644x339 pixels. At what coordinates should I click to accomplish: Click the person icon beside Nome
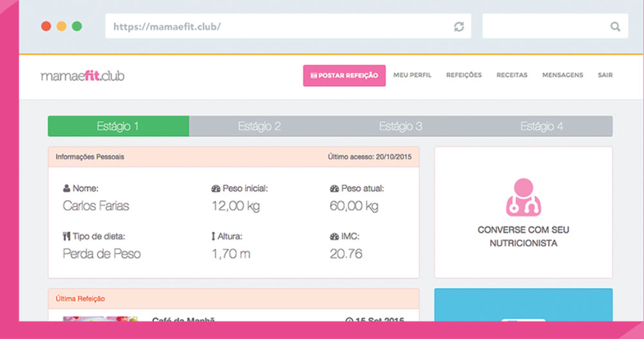pyautogui.click(x=66, y=188)
